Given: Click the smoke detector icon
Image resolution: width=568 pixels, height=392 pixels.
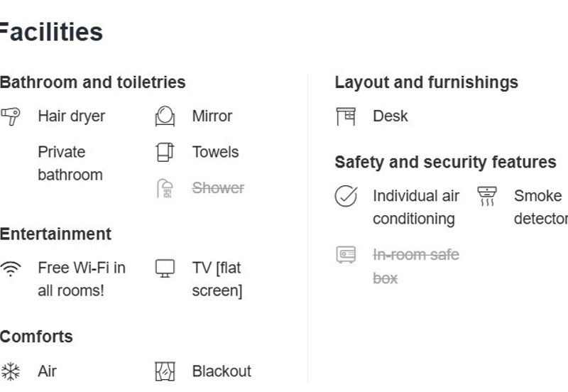Looking at the screenshot, I should point(487,196).
